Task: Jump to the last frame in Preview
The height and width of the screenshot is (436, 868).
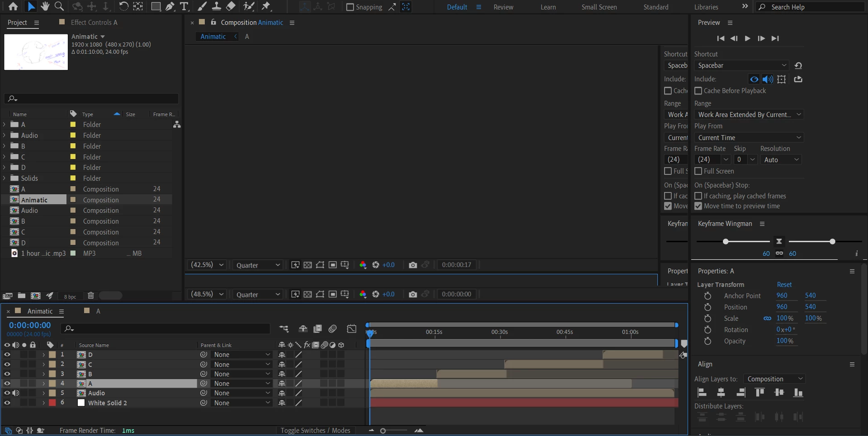Action: click(x=775, y=38)
